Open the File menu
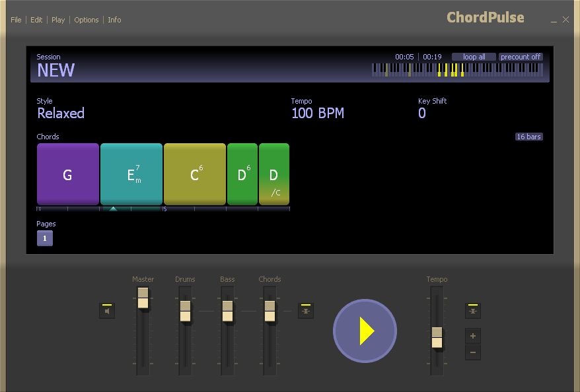The height and width of the screenshot is (392, 580). [16, 20]
